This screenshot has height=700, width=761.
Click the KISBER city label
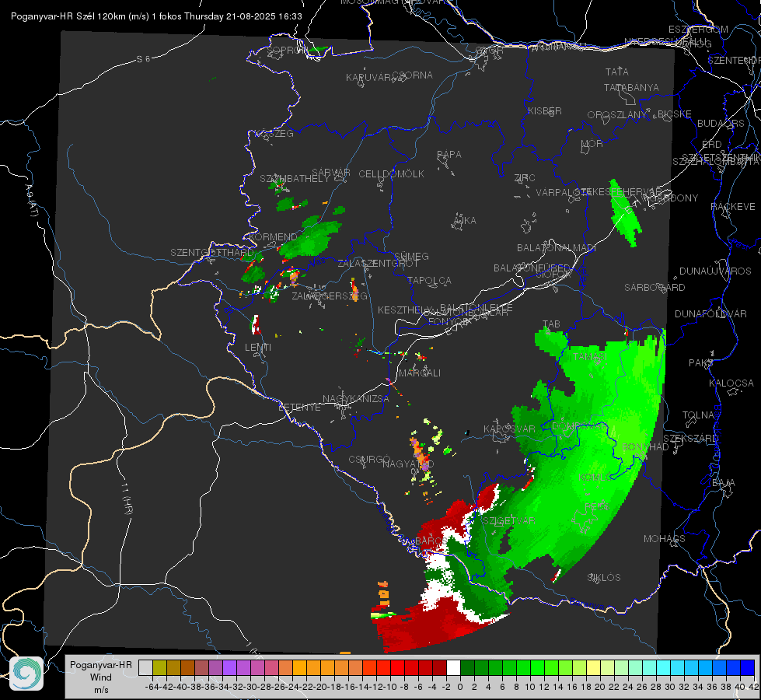click(x=545, y=110)
